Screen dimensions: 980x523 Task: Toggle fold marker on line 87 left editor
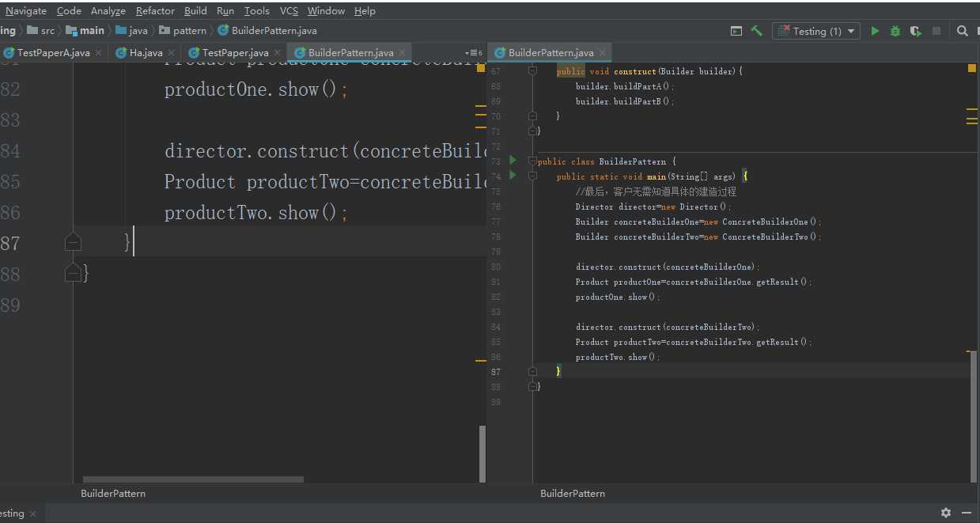73,242
